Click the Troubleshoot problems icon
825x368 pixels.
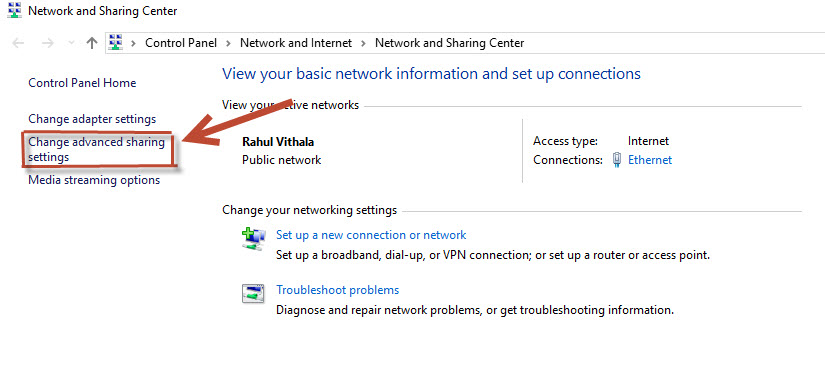253,293
